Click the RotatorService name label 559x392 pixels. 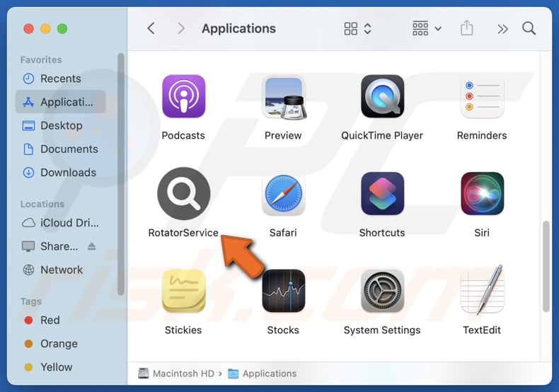click(x=183, y=233)
